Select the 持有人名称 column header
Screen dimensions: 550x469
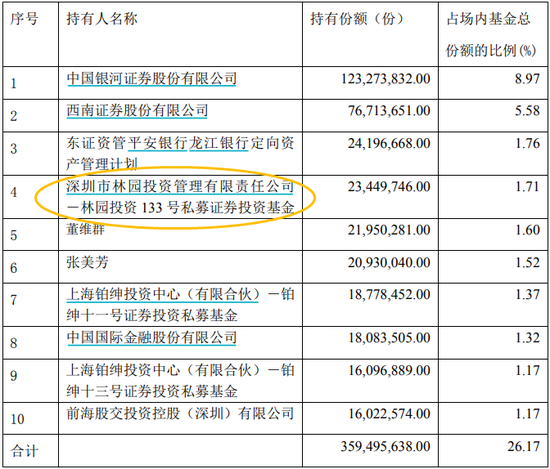[102, 19]
